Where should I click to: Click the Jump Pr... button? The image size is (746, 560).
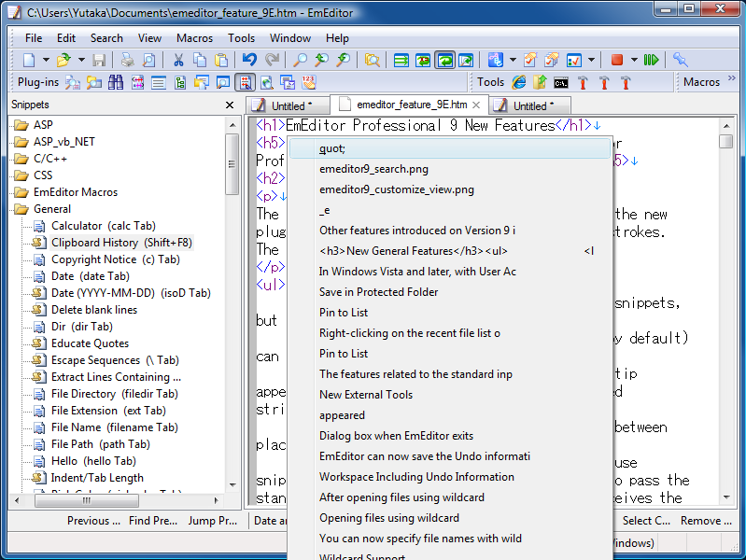click(x=213, y=521)
